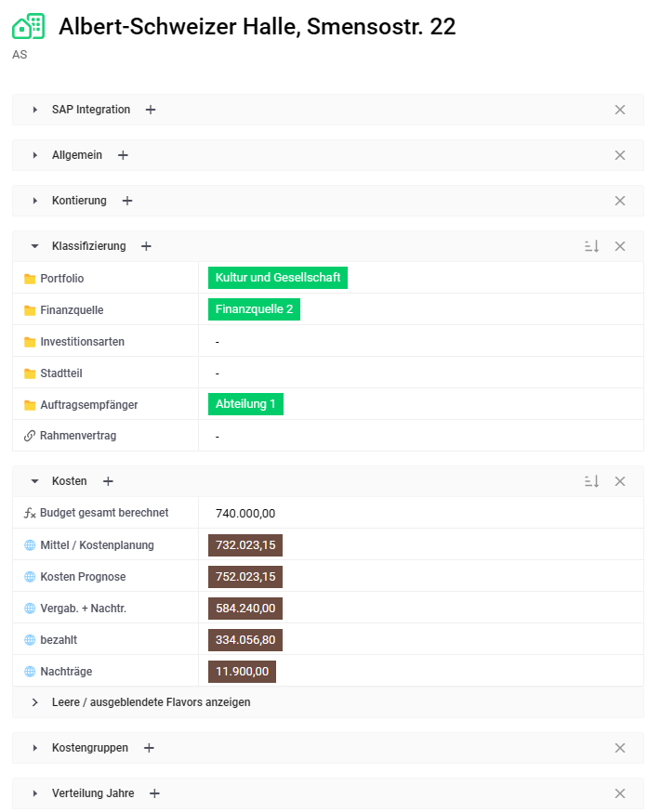
Task: Click the empty Stadtteil value cell
Action: point(420,373)
